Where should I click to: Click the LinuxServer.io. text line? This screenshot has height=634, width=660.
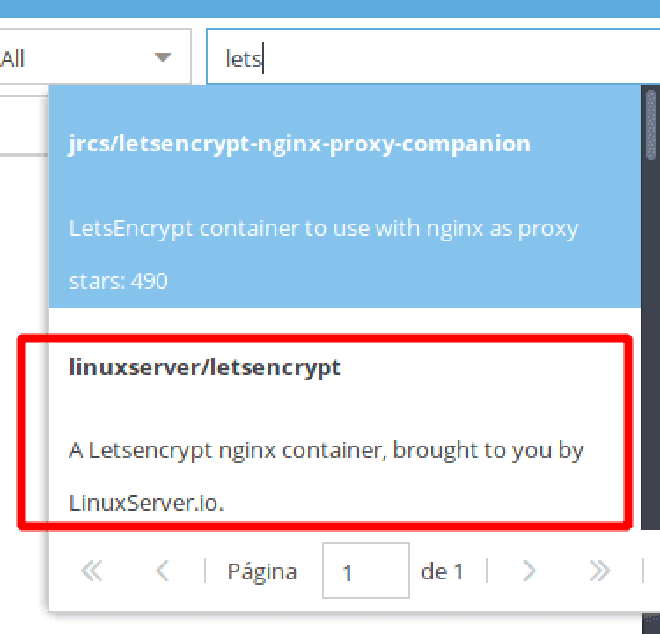coord(146,503)
